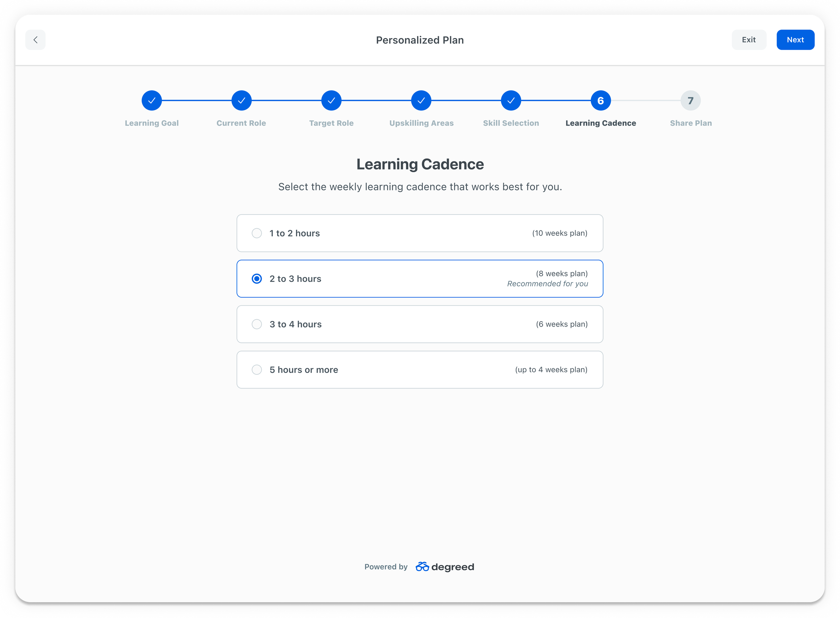Click the step 6 circle icon
Viewport: 840px width, 618px height.
(x=601, y=101)
